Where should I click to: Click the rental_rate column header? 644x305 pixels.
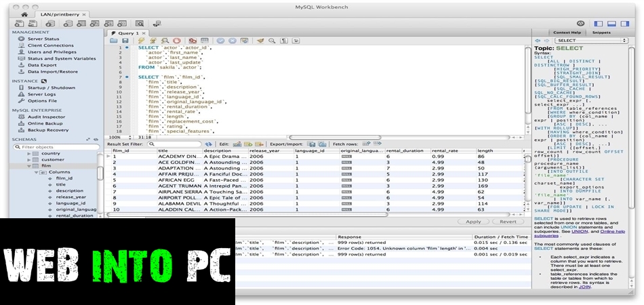click(453, 150)
